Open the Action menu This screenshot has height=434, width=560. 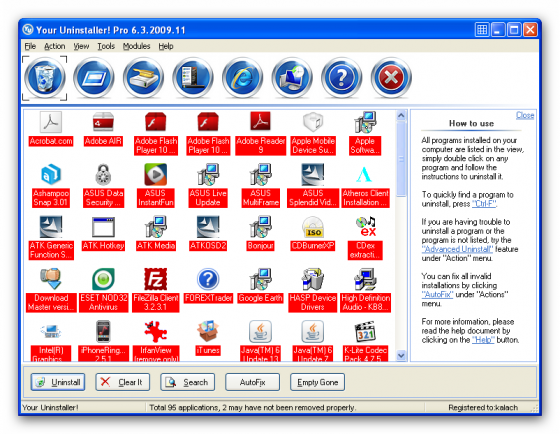(x=55, y=46)
